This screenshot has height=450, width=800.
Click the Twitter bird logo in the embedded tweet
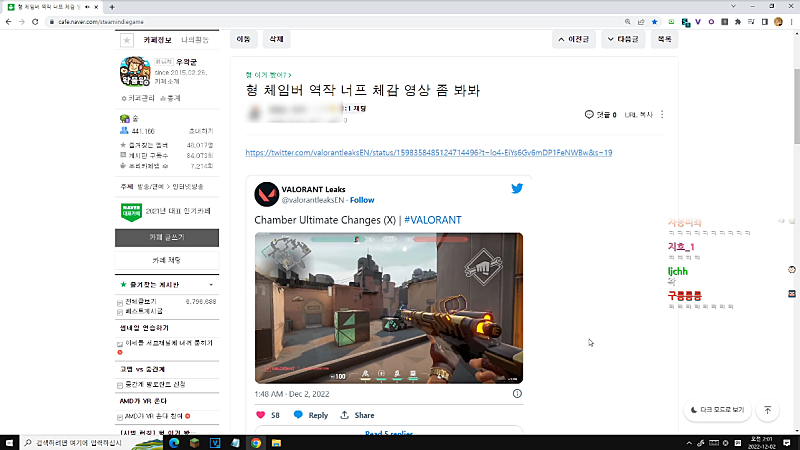click(517, 188)
